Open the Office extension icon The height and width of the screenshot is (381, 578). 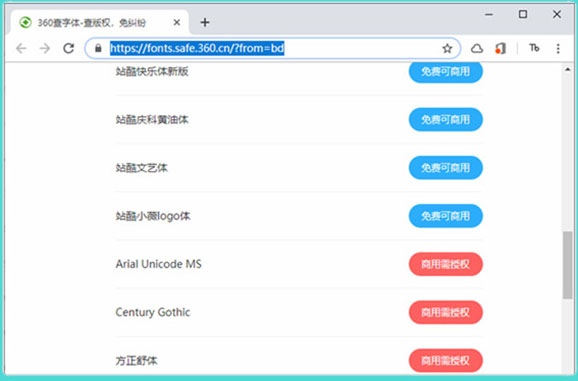[500, 48]
